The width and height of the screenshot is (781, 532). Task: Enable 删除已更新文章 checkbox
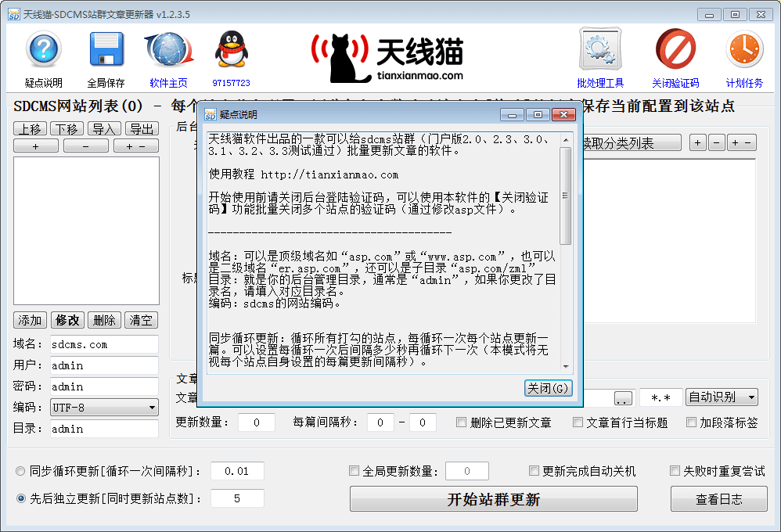pyautogui.click(x=461, y=422)
